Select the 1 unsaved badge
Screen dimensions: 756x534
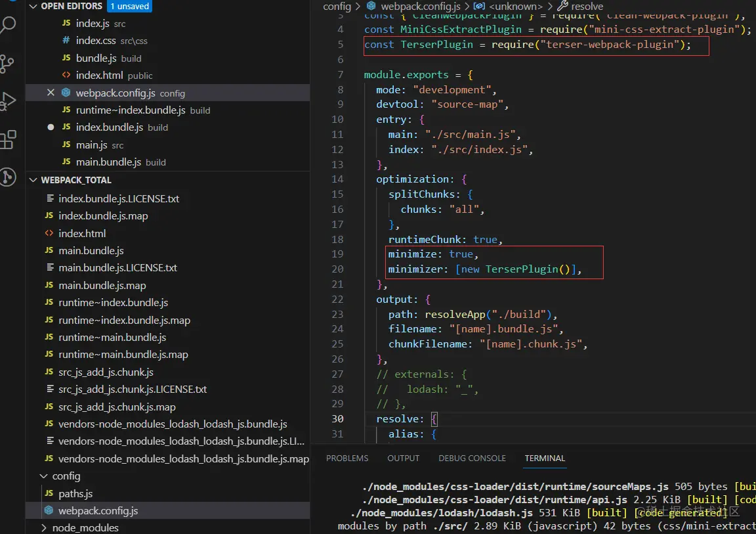point(129,7)
